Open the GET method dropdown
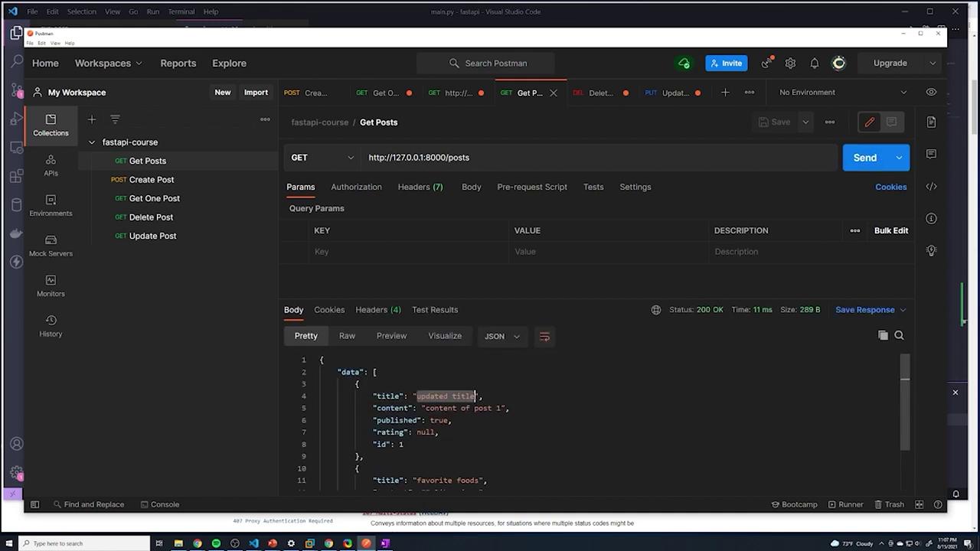 tap(322, 158)
